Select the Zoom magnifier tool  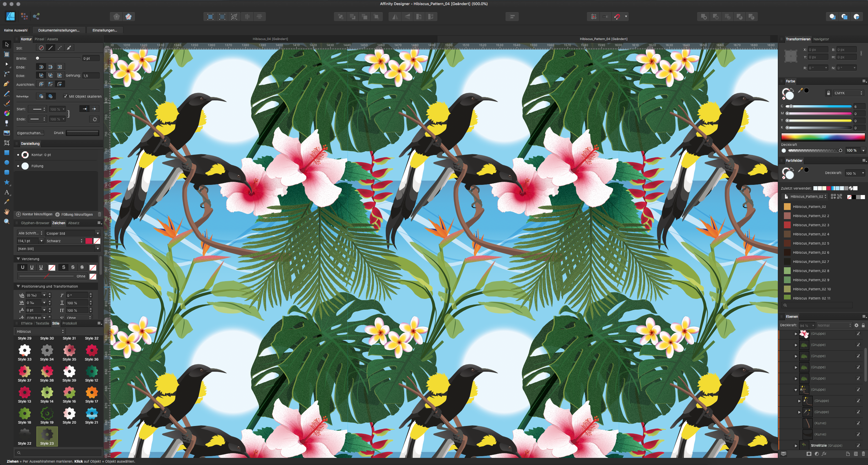tap(6, 221)
